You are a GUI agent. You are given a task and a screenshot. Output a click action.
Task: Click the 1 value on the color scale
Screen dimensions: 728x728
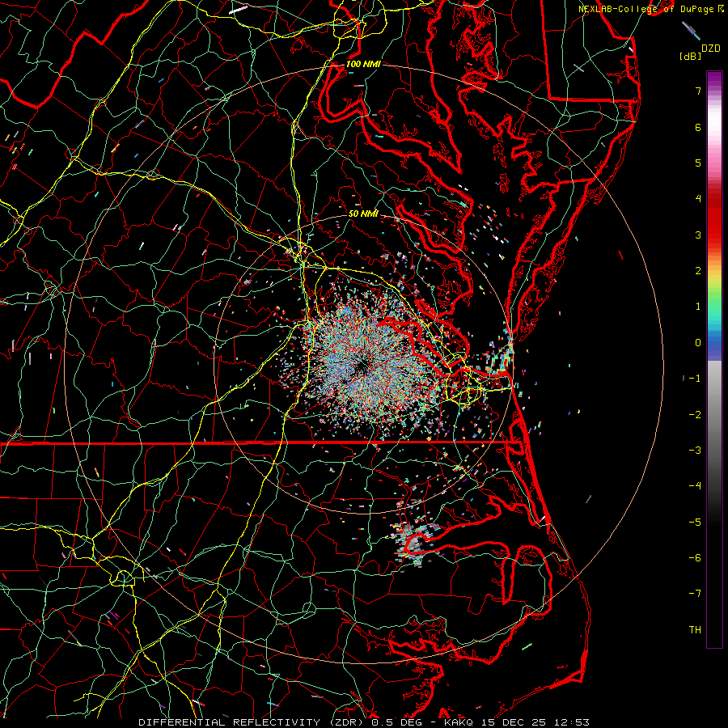point(698,307)
